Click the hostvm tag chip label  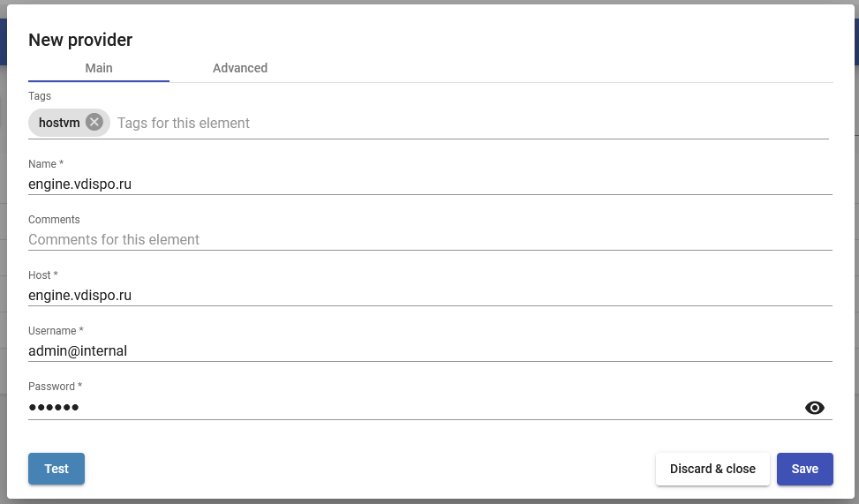pos(59,123)
